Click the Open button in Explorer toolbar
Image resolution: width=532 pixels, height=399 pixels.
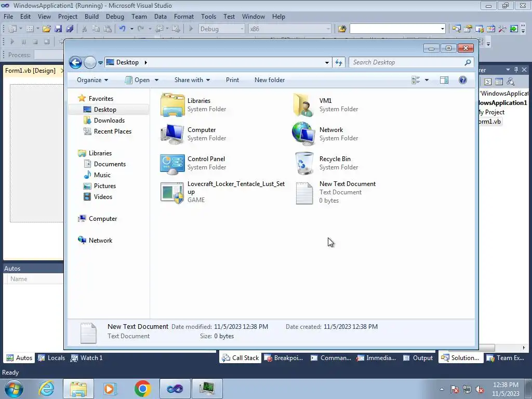pos(137,80)
